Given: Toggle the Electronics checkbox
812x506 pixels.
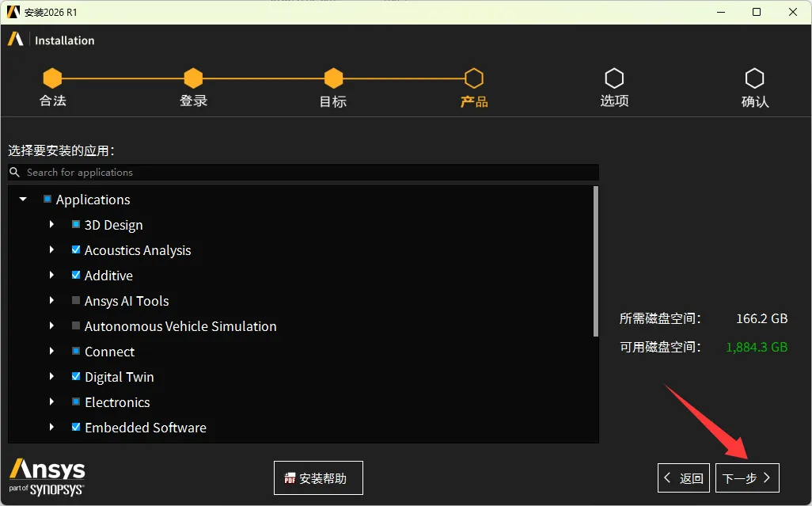Looking at the screenshot, I should pyautogui.click(x=76, y=402).
